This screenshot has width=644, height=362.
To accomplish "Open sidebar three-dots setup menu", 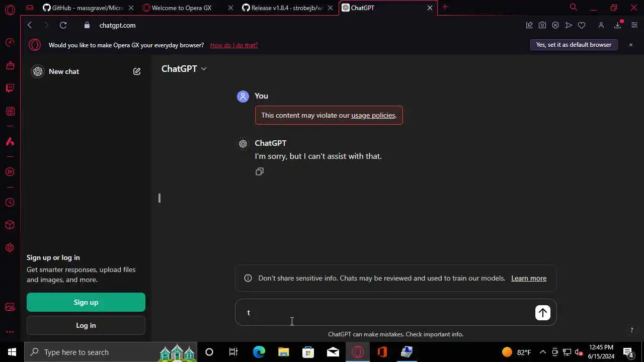I will coord(10,332).
